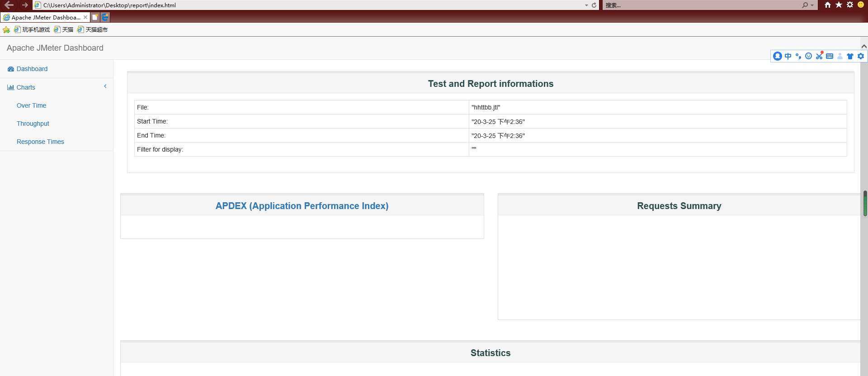Open the Throughput charts page

(x=33, y=124)
